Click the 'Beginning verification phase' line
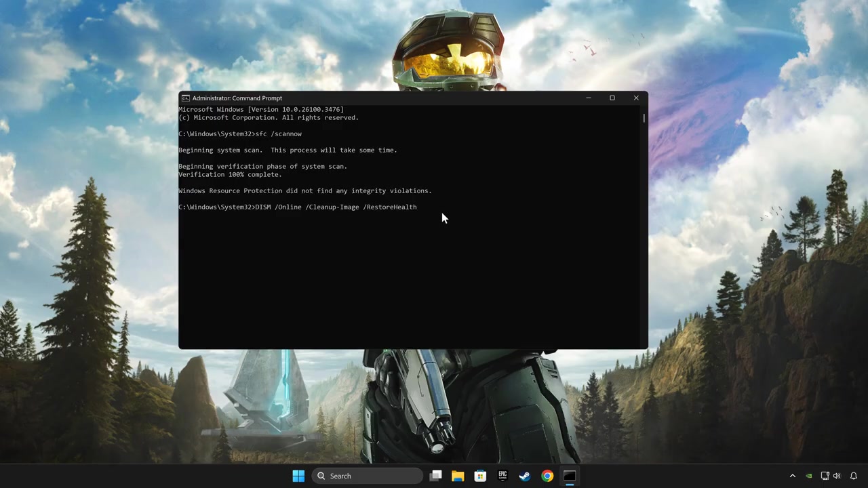 coord(262,166)
